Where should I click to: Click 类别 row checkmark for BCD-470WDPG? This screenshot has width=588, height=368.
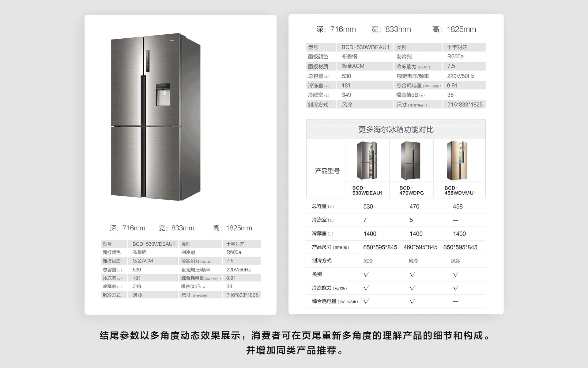pos(412,274)
